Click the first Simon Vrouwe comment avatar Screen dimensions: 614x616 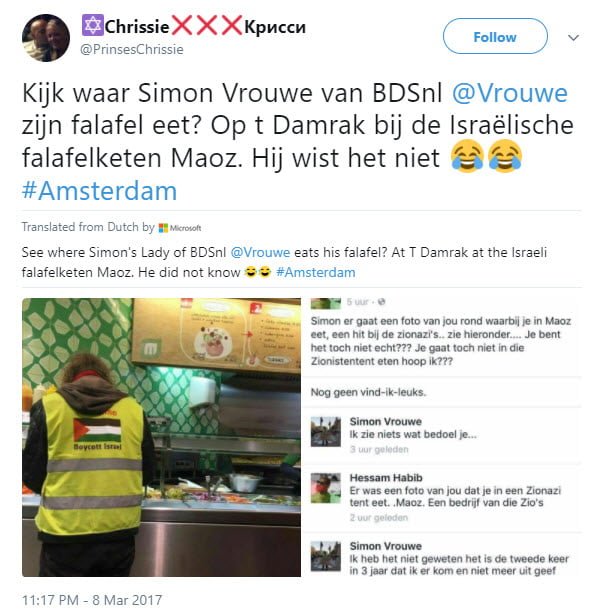(326, 432)
